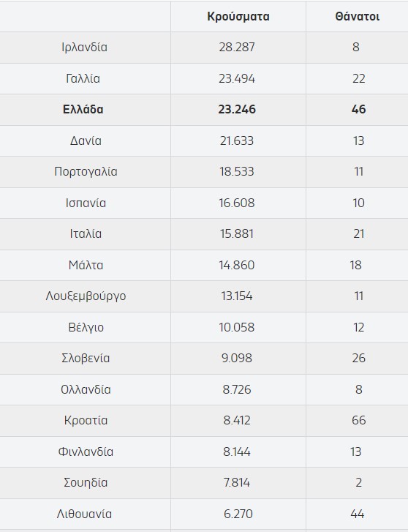
Task: Select the Φινλανδία country cell
Action: 86,452
